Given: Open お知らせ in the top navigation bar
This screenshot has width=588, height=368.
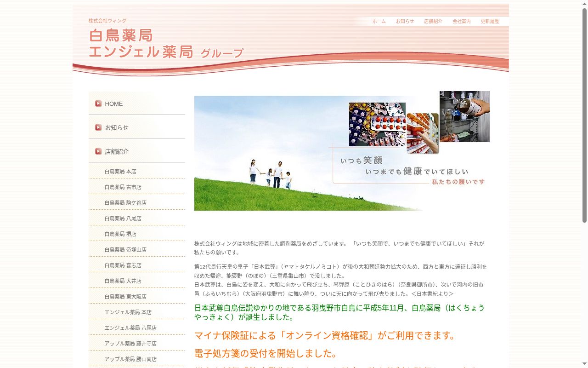Looking at the screenshot, I should pyautogui.click(x=405, y=21).
